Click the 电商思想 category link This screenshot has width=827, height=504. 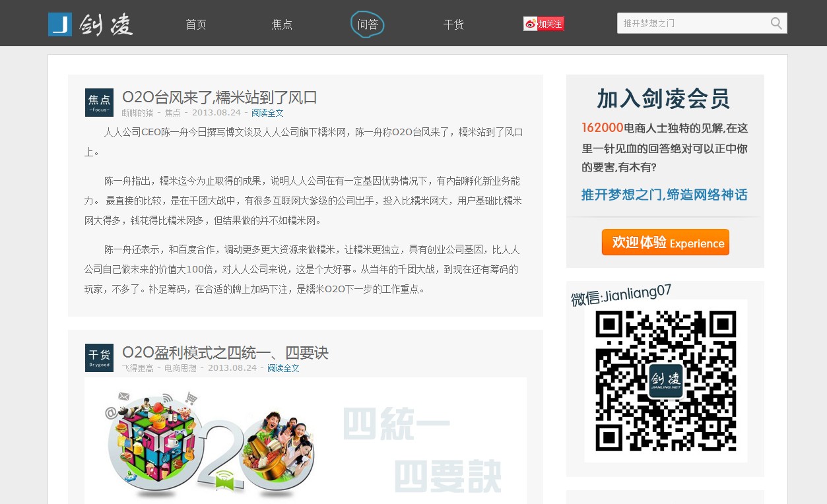pyautogui.click(x=180, y=368)
